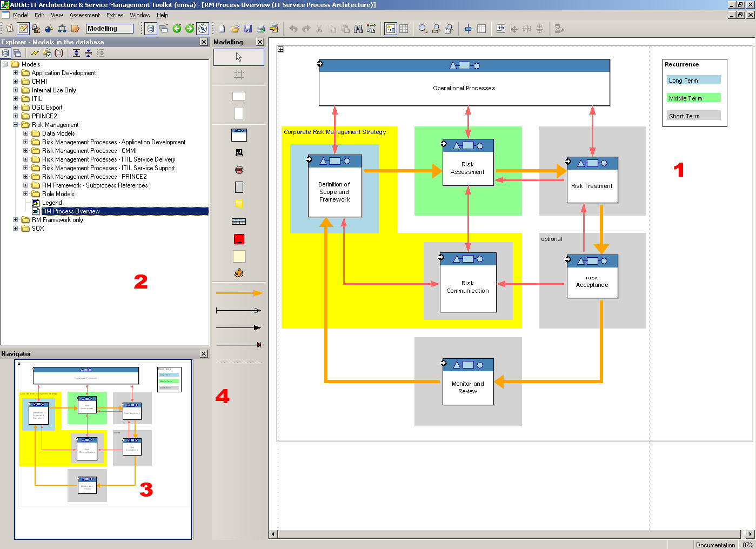Viewport: 756px width, 549px height.
Task: Collapse the Risk Management folder
Action: pos(16,125)
